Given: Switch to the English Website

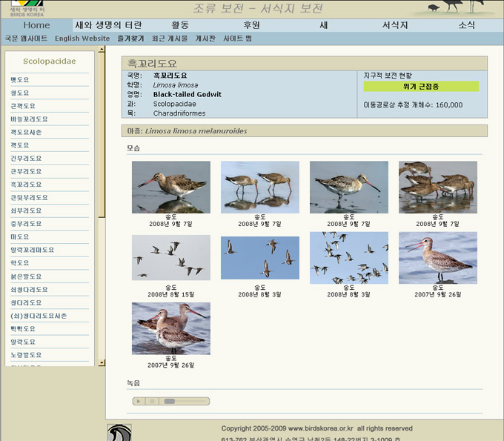Looking at the screenshot, I should tap(82, 39).
